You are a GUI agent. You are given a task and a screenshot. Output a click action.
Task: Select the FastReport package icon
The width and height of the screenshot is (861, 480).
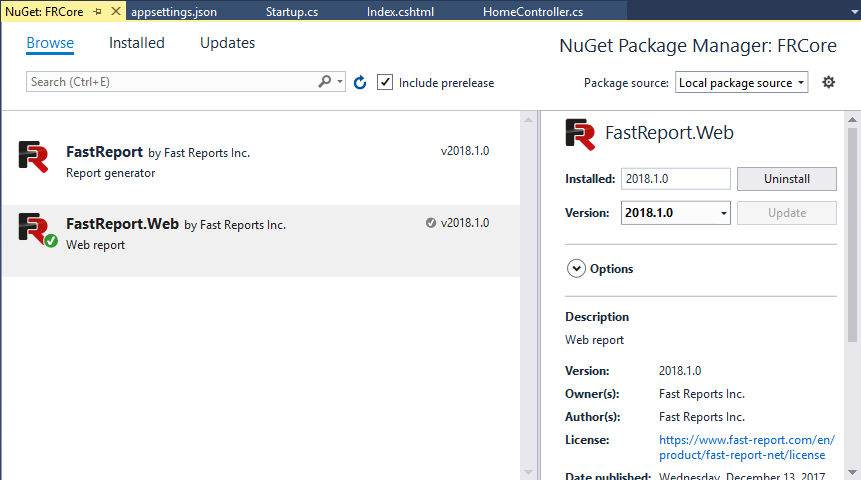33,157
